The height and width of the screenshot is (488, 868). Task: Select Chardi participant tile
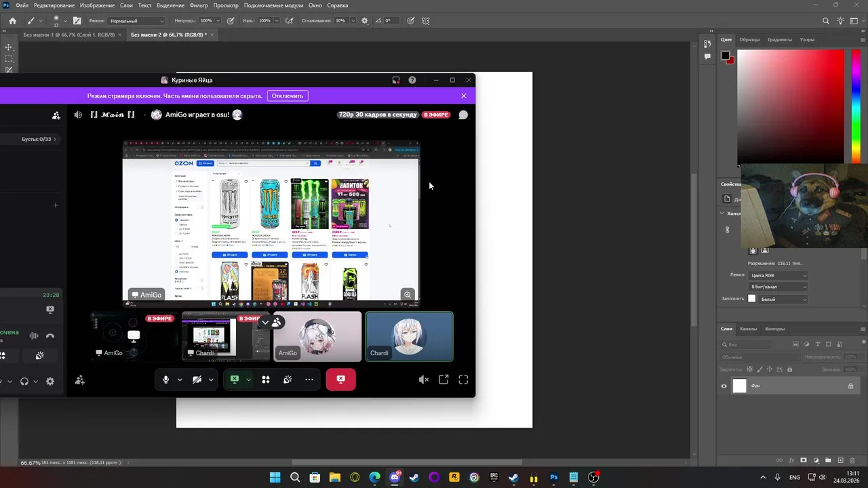click(409, 336)
